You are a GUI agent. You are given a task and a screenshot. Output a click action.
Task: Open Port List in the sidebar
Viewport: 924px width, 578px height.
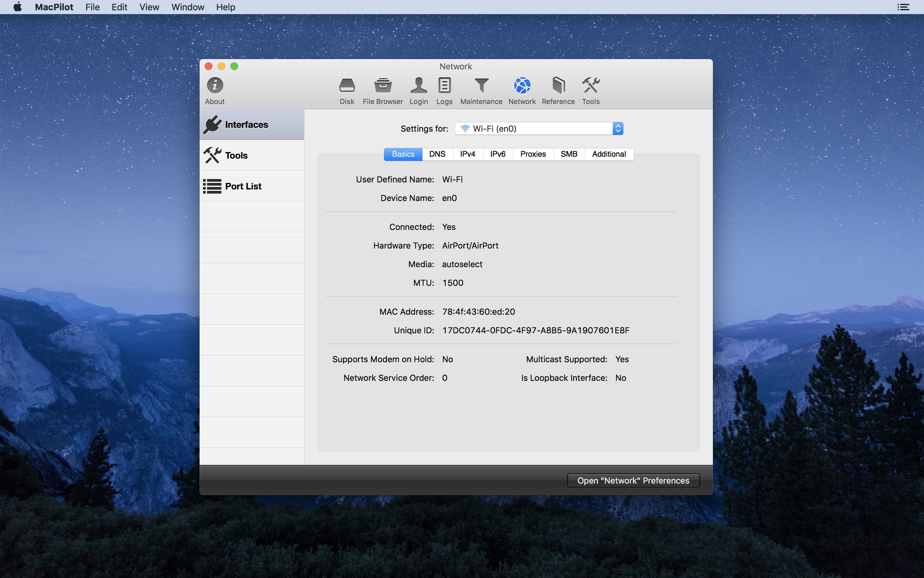click(x=252, y=186)
